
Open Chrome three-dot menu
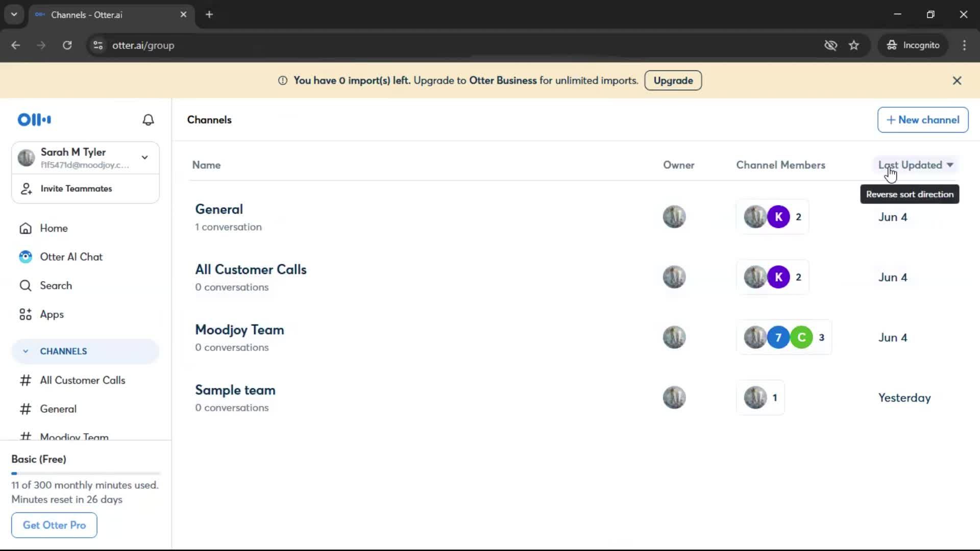click(x=964, y=45)
